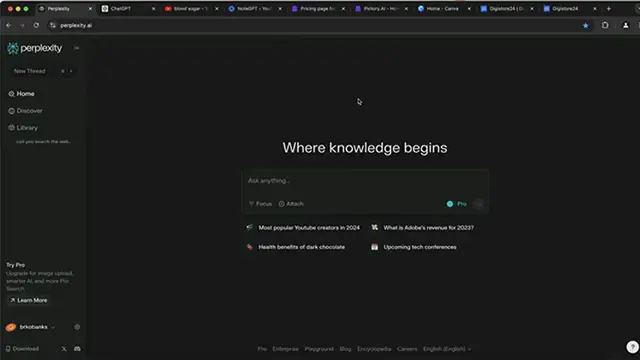
Task: Click the Learn More button
Action: (x=28, y=300)
